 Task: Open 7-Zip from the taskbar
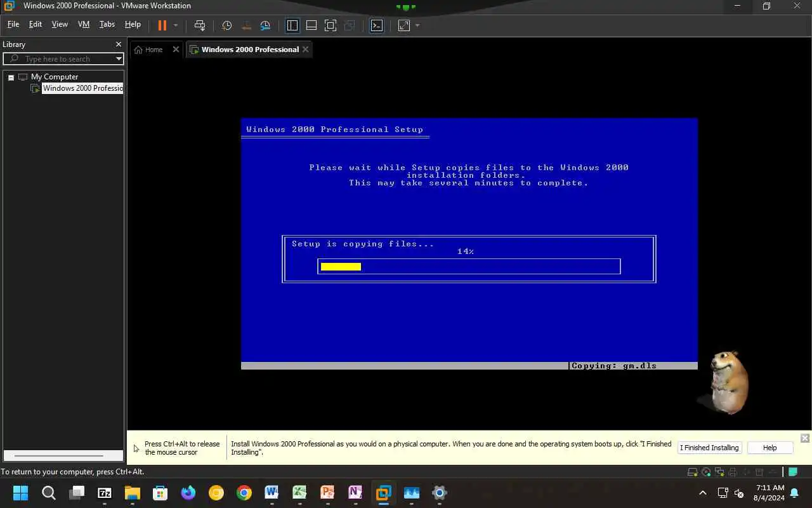tap(105, 493)
